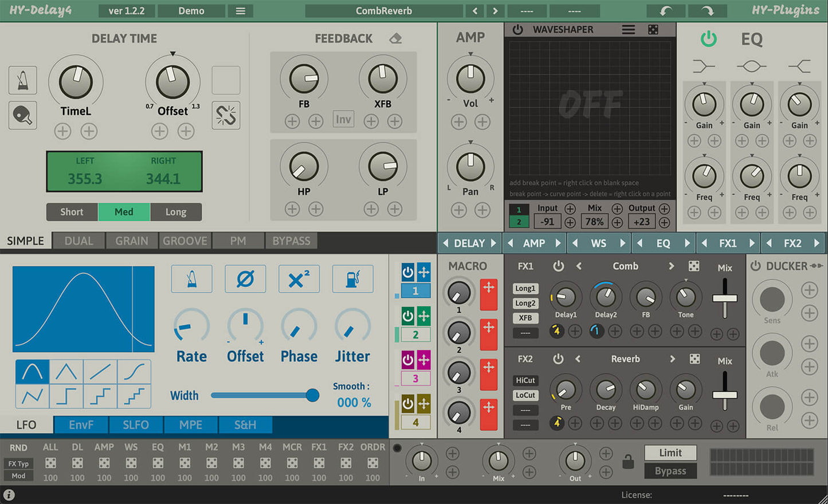Switch FX2 to next effect type
The width and height of the screenshot is (828, 504).
tap(672, 359)
